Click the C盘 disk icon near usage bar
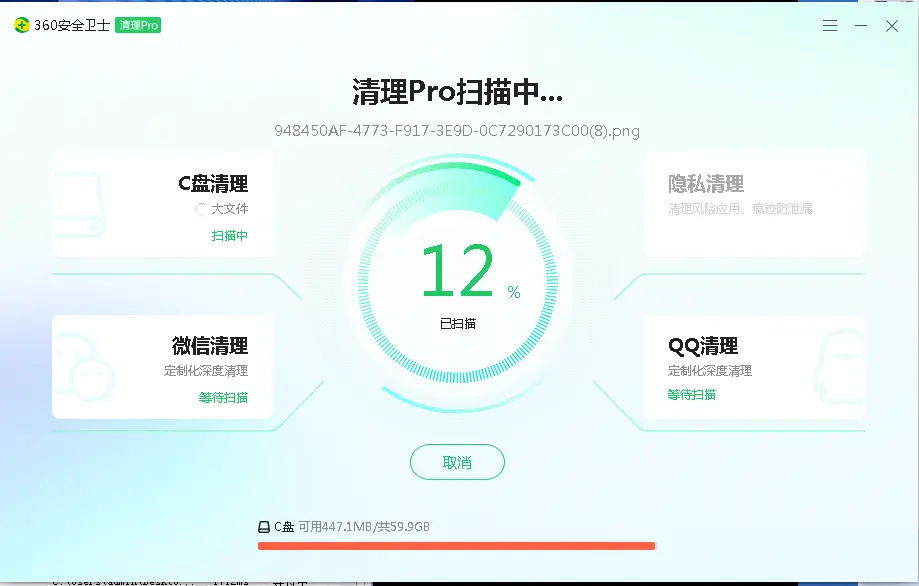 264,527
